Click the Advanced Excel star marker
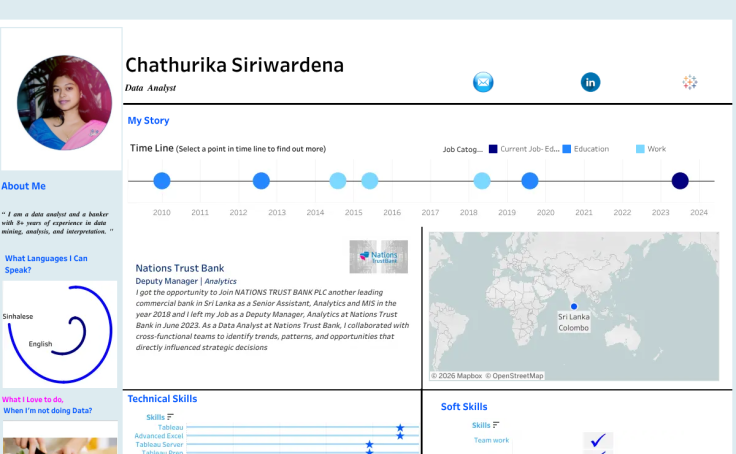Image resolution: width=736 pixels, height=454 pixels. coord(400,436)
